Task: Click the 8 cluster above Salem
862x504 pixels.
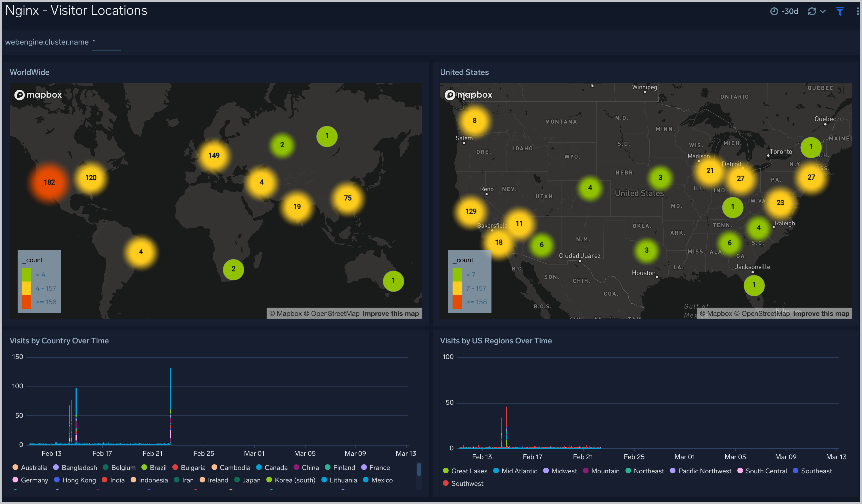Action: pyautogui.click(x=474, y=121)
